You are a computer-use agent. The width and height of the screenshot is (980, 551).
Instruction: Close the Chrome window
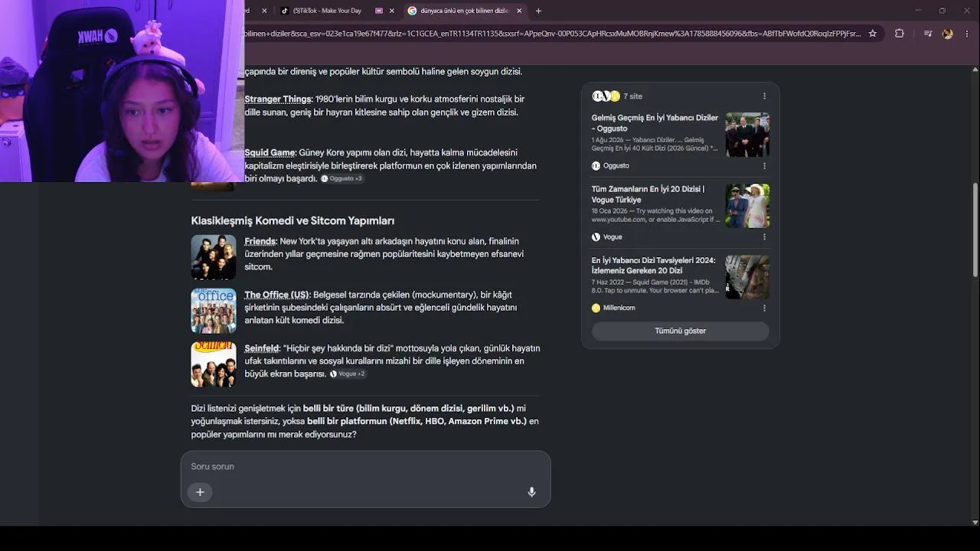pos(965,11)
